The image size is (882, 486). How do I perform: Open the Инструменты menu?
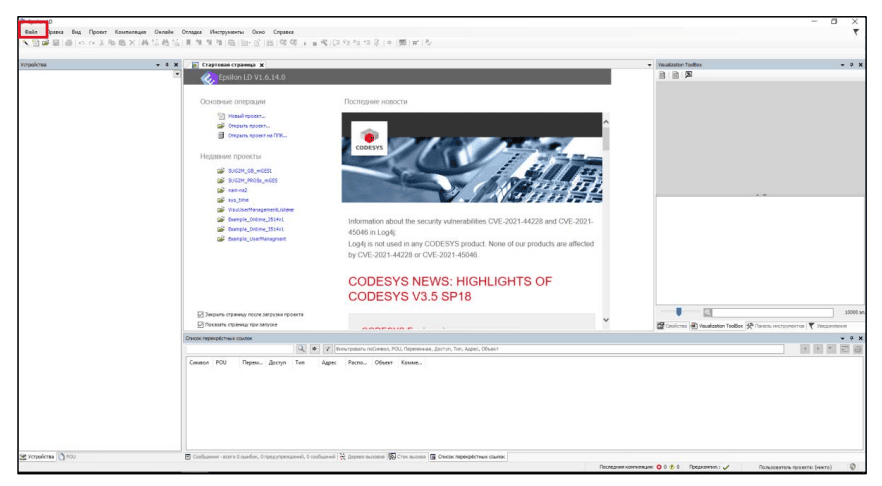[x=227, y=32]
